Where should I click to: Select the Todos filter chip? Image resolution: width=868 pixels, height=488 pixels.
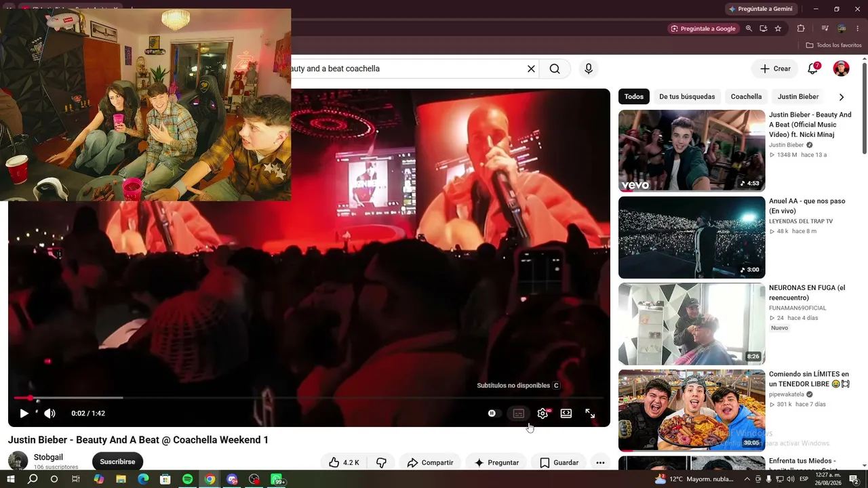[x=634, y=96]
